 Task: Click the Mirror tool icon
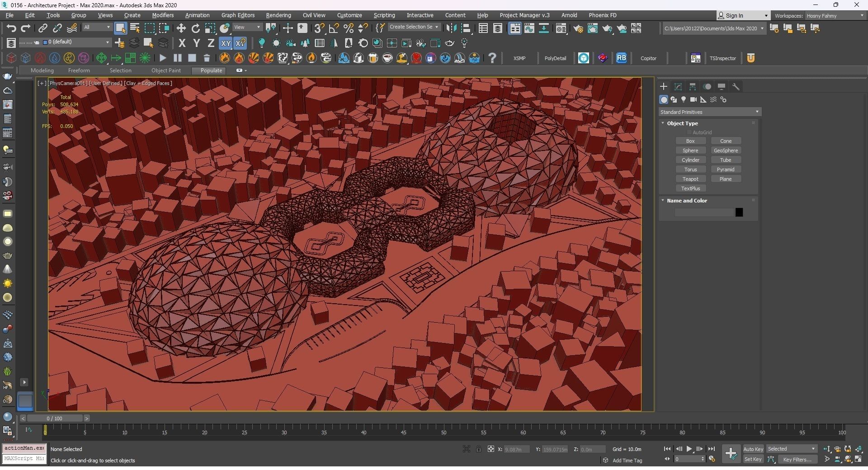pos(451,28)
